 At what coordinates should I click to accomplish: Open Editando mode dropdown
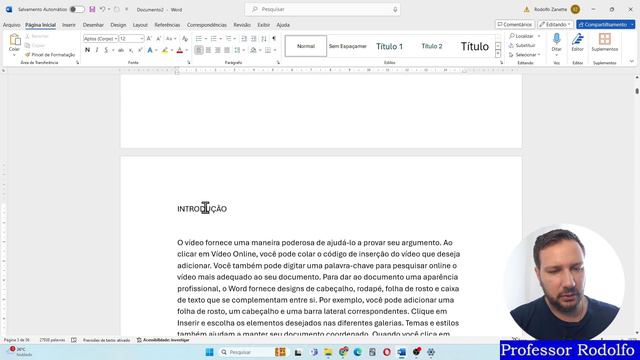click(556, 24)
